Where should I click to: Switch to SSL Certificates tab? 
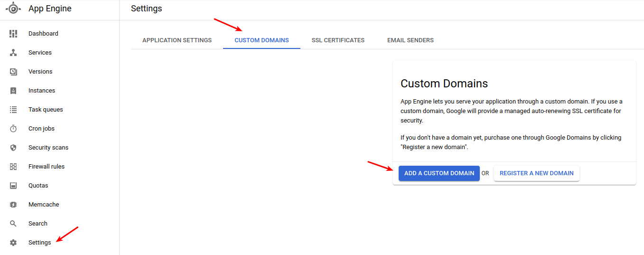(x=338, y=40)
